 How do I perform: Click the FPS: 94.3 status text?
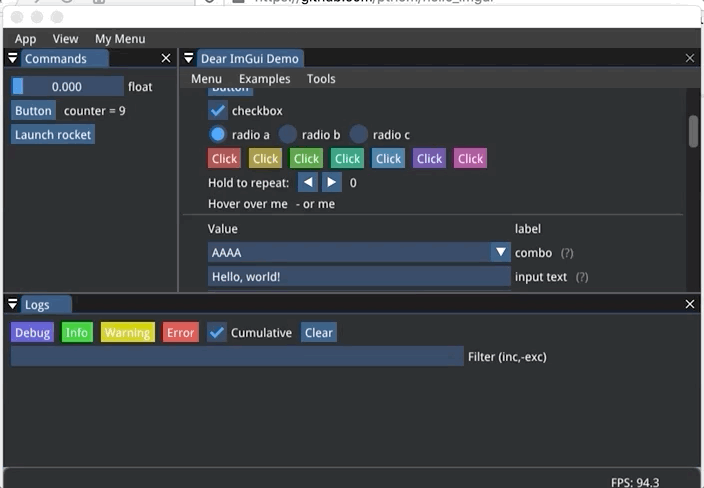[635, 483]
